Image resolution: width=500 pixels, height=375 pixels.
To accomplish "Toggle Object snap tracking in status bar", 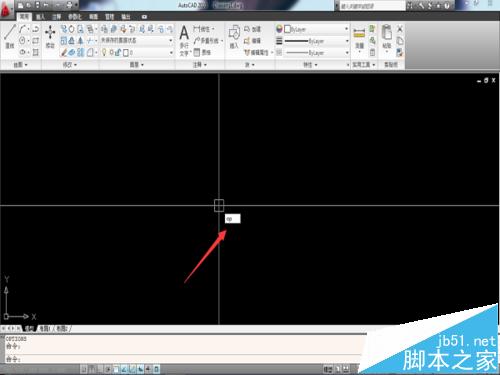I will pos(124,369).
